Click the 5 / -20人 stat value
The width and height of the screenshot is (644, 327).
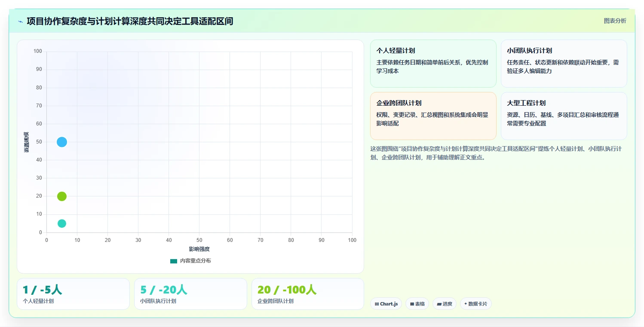[164, 290]
